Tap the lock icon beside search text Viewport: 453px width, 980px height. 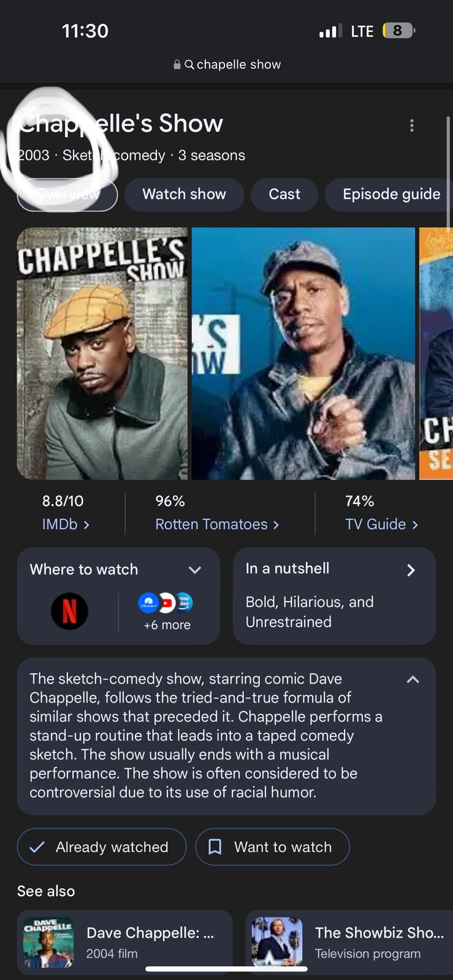tap(177, 64)
